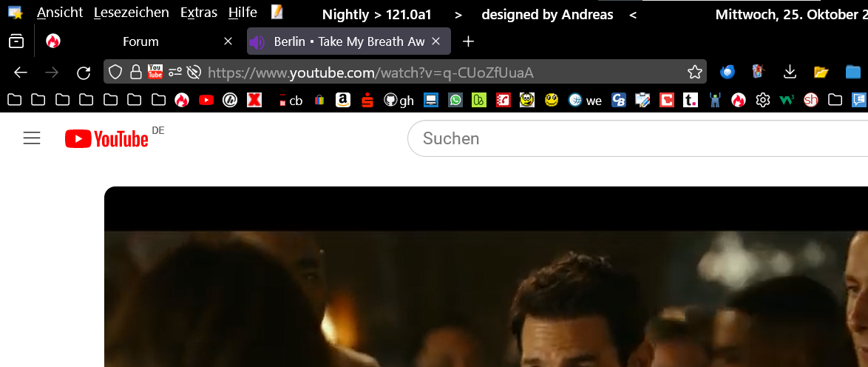The height and width of the screenshot is (367, 868).
Task: Open the WhatsApp bookmark
Action: [455, 100]
